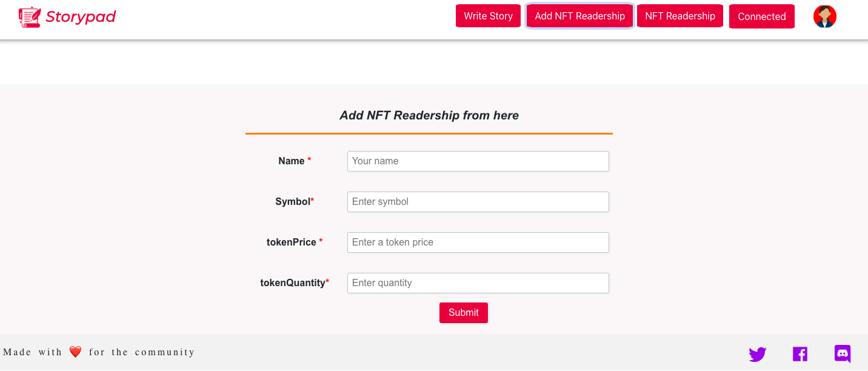The image size is (868, 371).
Task: Open the Twitter icon in footer
Action: tap(757, 354)
